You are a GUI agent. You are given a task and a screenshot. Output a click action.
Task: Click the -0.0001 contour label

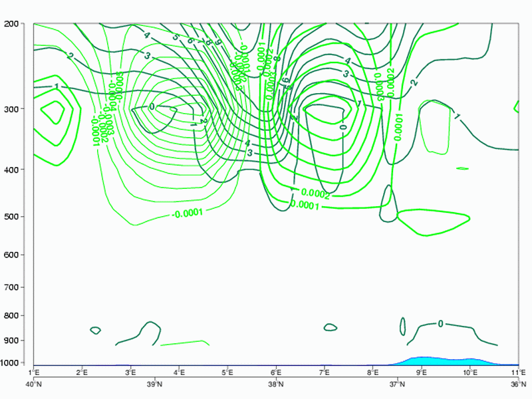[187, 213]
